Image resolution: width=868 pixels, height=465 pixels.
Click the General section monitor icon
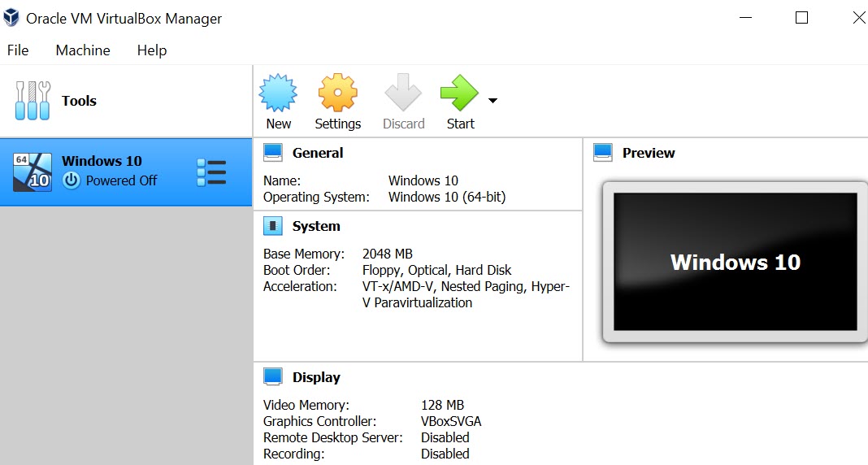[273, 153]
